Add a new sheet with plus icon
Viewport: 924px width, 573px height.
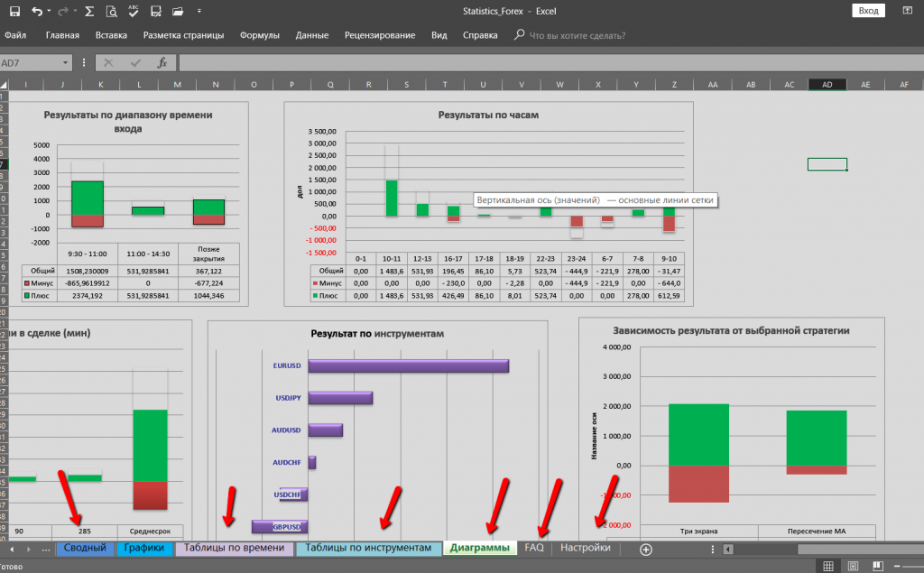point(645,549)
